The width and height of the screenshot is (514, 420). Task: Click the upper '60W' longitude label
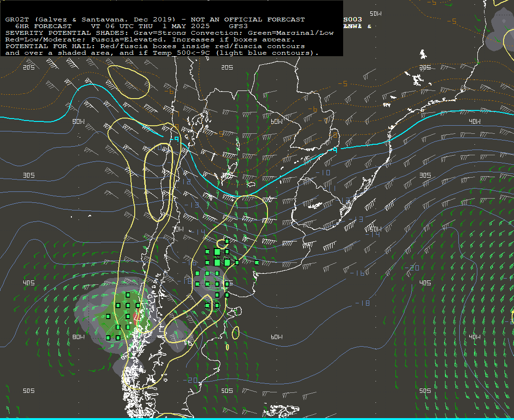[x=277, y=121]
